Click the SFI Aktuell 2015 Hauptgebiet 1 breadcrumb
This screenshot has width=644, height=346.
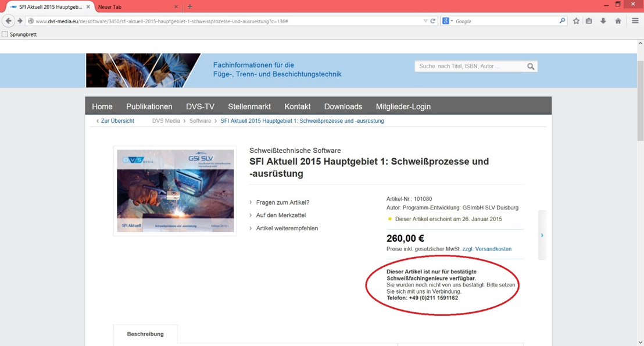point(302,121)
